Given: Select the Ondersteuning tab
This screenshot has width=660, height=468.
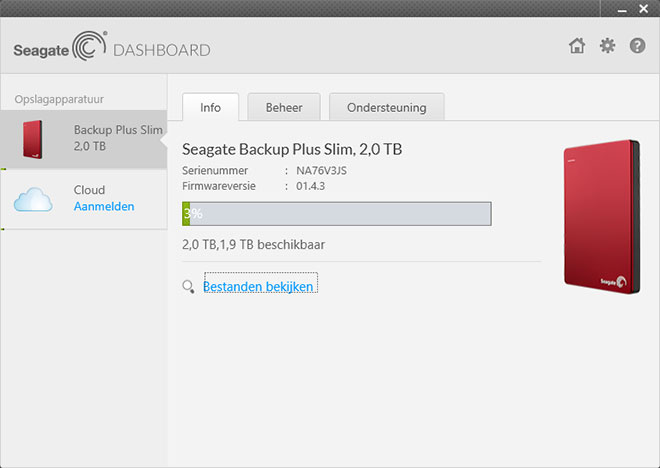Looking at the screenshot, I should (x=386, y=107).
